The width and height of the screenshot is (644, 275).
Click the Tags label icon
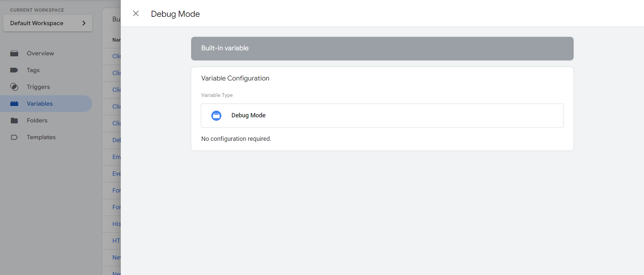[14, 70]
